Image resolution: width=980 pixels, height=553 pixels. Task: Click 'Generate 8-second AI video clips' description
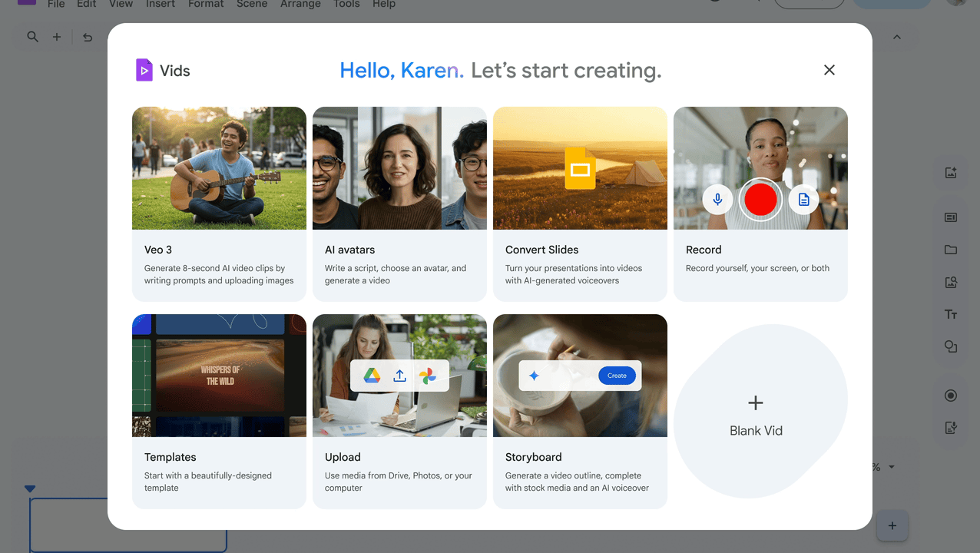[219, 274]
